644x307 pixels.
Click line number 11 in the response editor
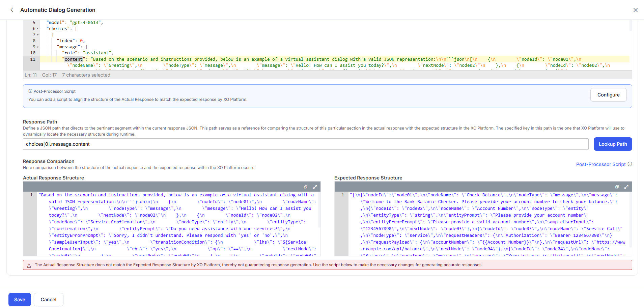[33, 59]
